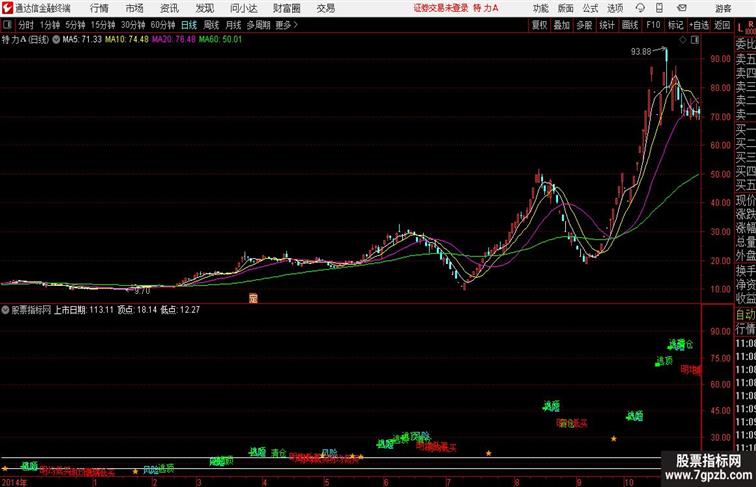Click the 9.70 low price label

click(x=143, y=291)
